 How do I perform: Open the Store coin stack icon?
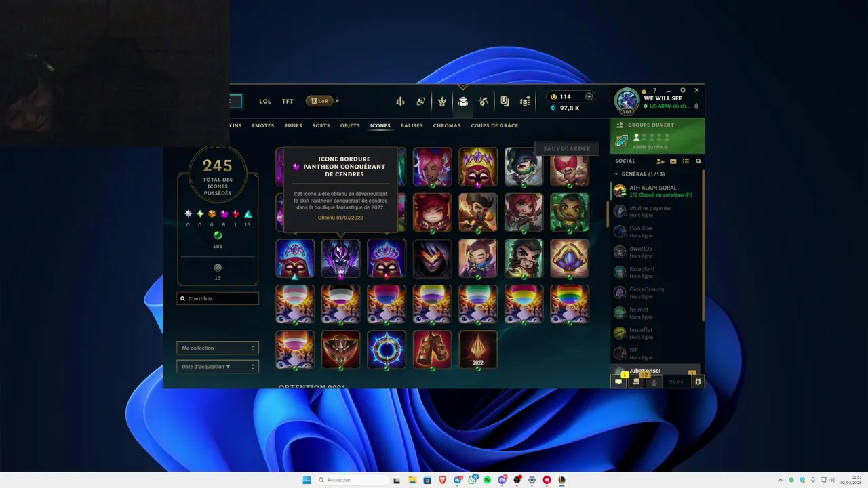525,102
